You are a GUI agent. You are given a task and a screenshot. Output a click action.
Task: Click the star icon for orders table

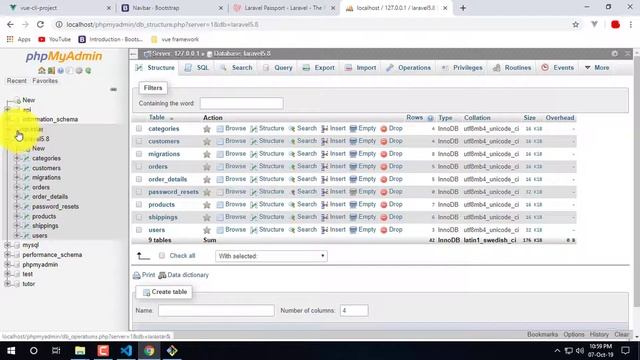[x=207, y=167]
